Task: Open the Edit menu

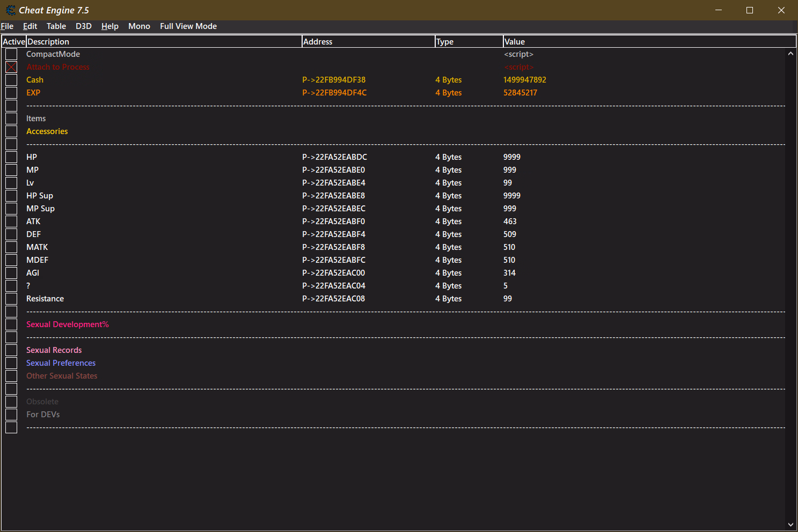Action: [30, 26]
